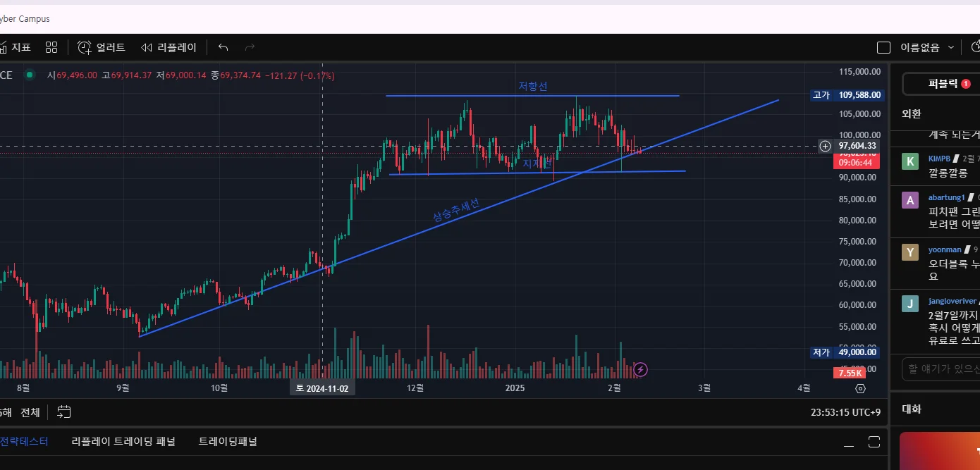Open the go-to-date calendar icon
This screenshot has width=980, height=470.
[64, 412]
